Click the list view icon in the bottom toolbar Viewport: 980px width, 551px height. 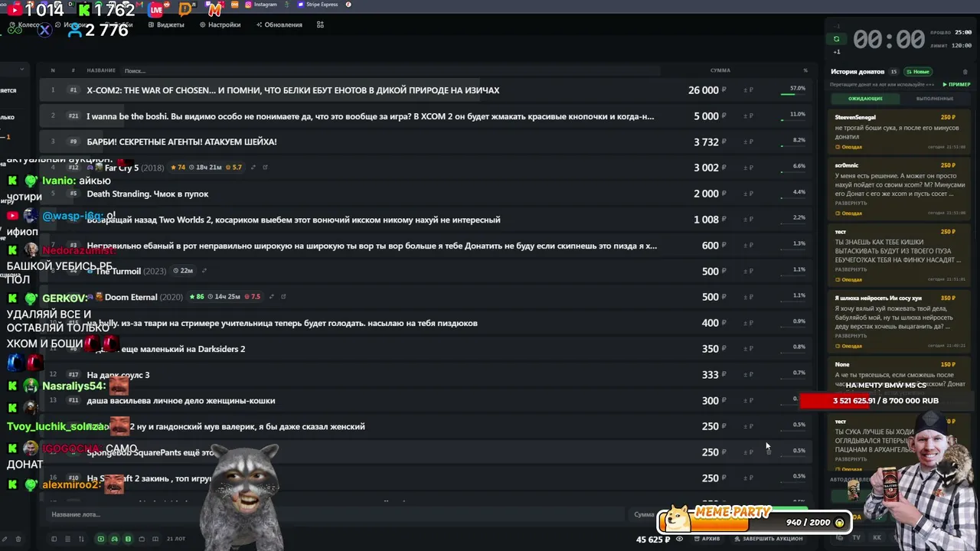[x=67, y=539]
